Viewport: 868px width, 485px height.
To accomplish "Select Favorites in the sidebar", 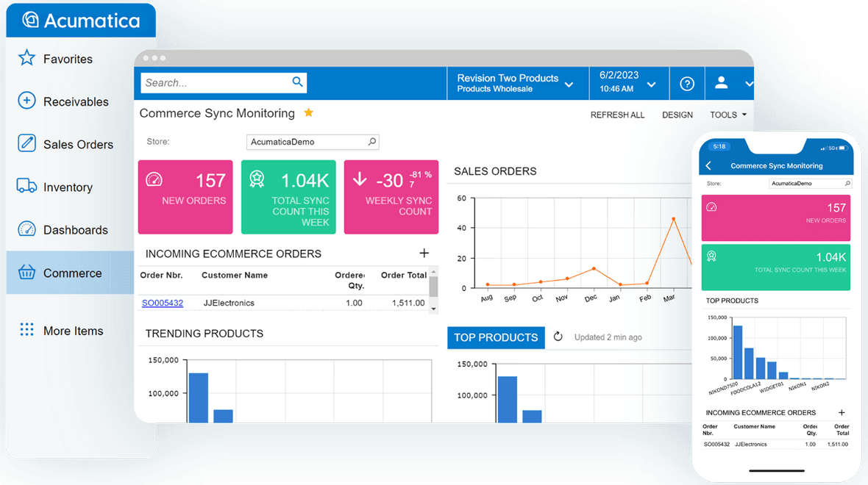I will click(x=68, y=59).
